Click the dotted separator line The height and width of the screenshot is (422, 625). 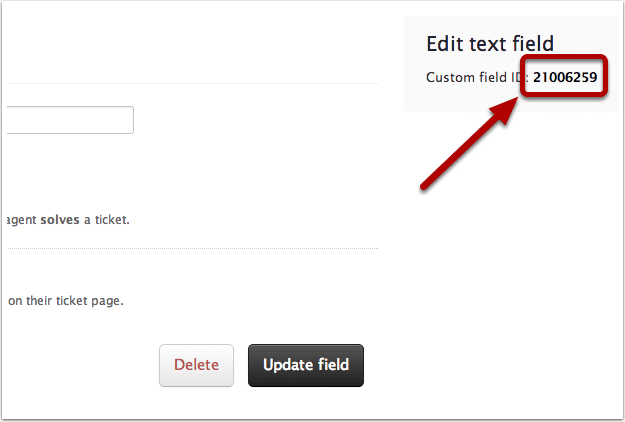point(193,248)
